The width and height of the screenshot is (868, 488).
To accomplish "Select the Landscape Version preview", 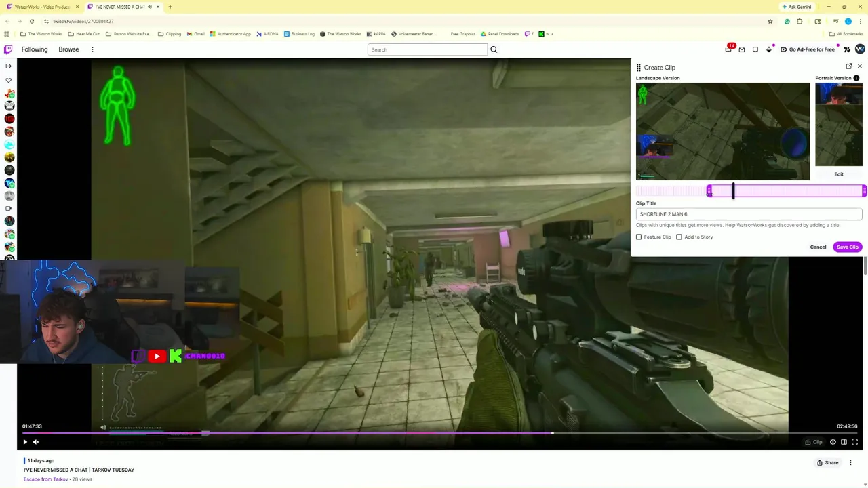I will (x=723, y=131).
